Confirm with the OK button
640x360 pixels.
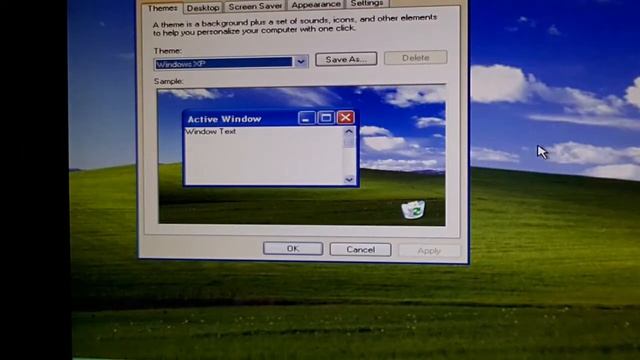(x=293, y=249)
